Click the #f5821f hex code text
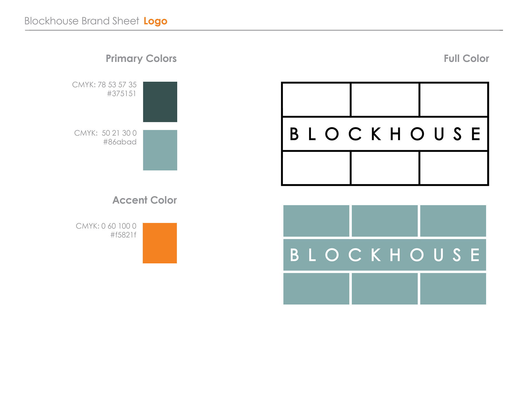This screenshot has height=411, width=532. tap(123, 235)
